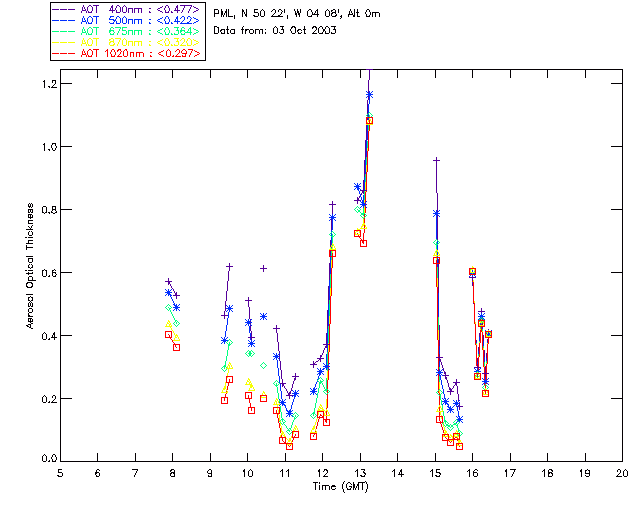Click the AOT 870nm legend entry
This screenshot has height=512, width=640.
click(x=127, y=42)
